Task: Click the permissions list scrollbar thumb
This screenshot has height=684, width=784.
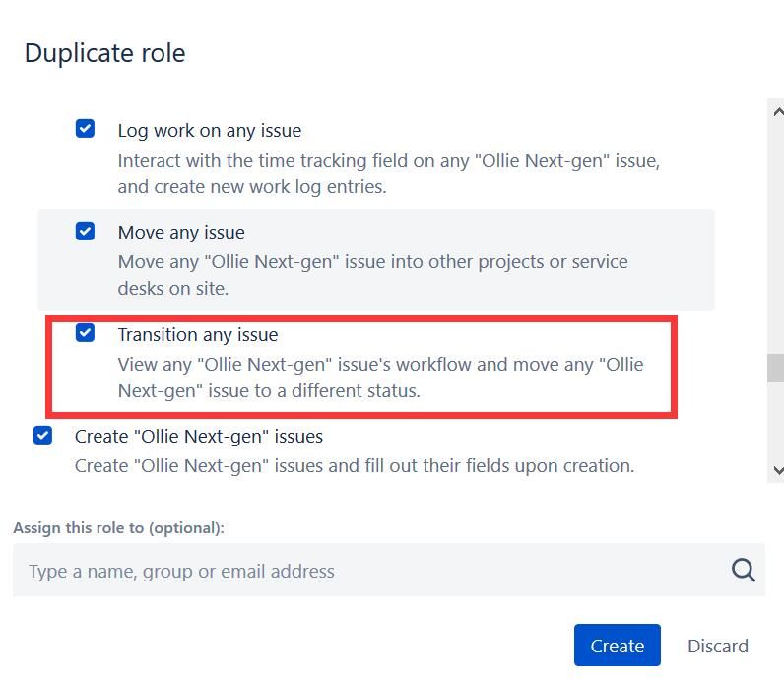Action: tap(776, 368)
